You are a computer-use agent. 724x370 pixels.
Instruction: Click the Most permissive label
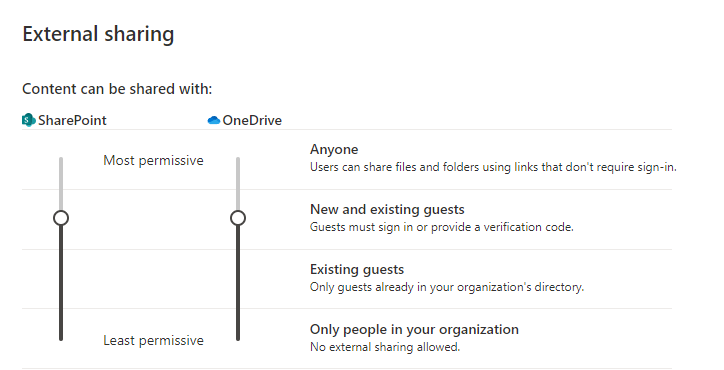point(153,161)
